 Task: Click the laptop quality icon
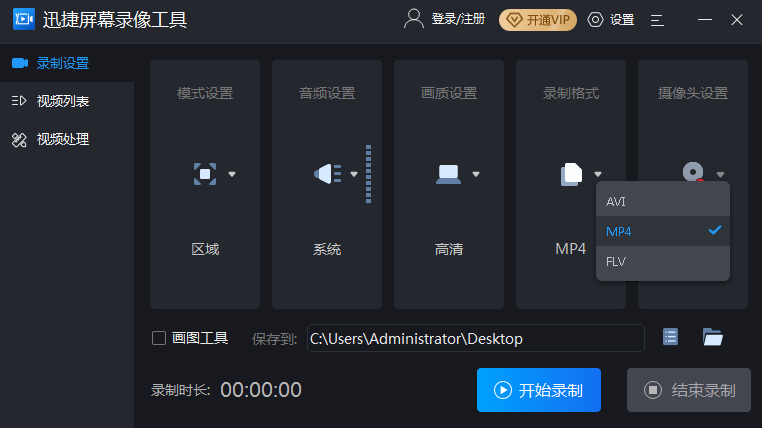(448, 174)
